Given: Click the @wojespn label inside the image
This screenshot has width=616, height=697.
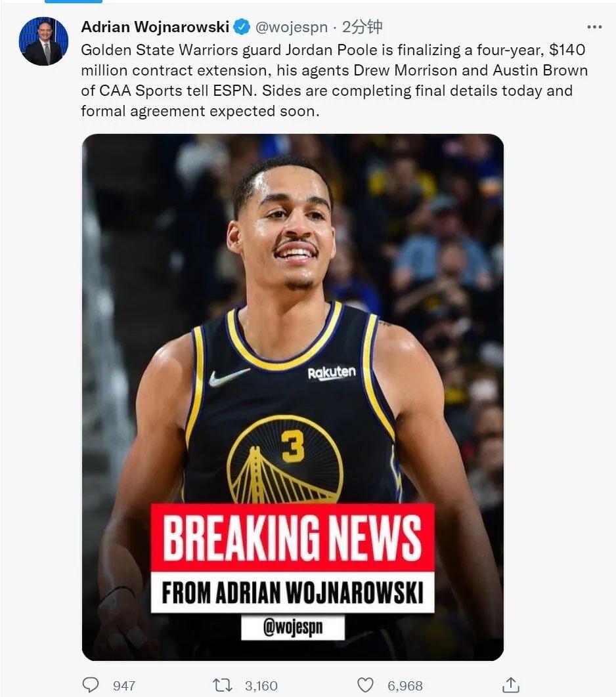Looking at the screenshot, I should pyautogui.click(x=293, y=627).
